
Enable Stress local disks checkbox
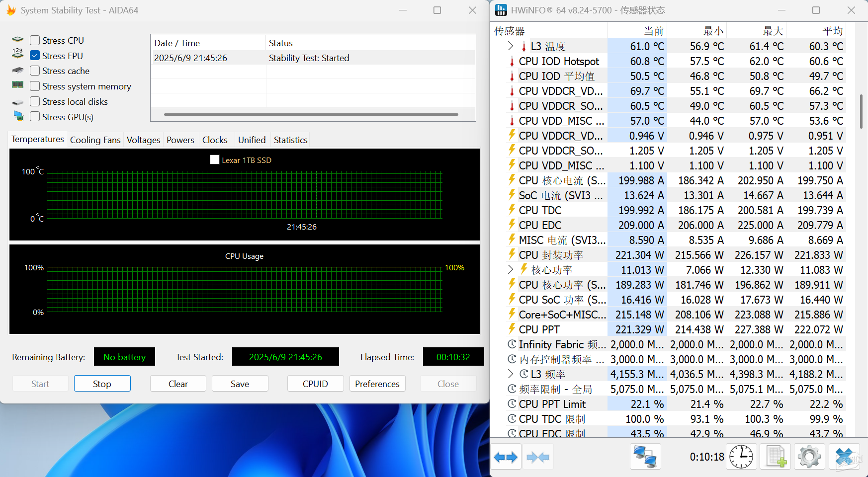[x=35, y=102]
